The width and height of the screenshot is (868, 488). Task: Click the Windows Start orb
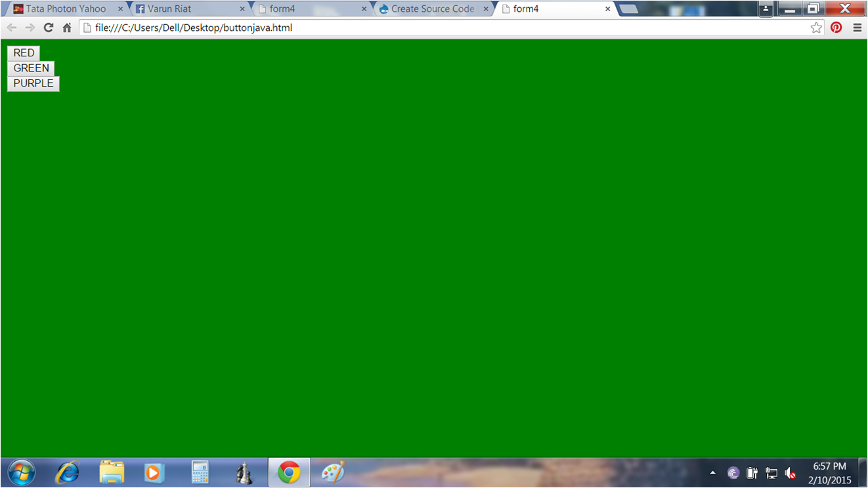coord(20,472)
